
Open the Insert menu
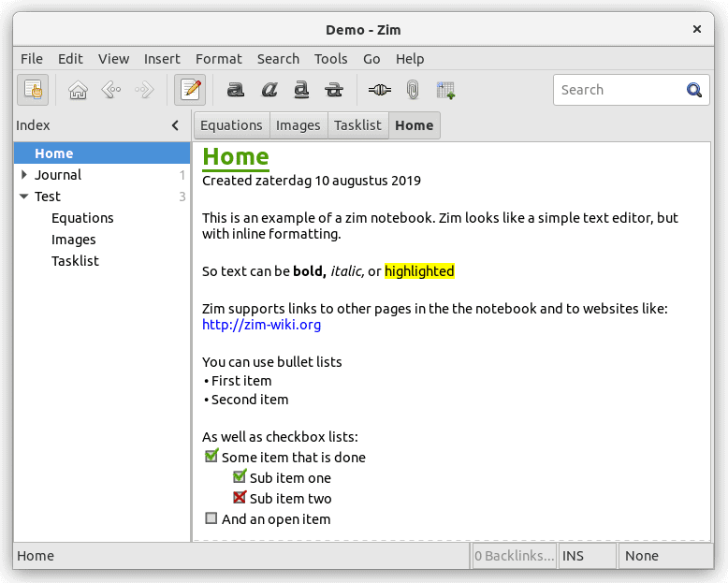(x=162, y=59)
